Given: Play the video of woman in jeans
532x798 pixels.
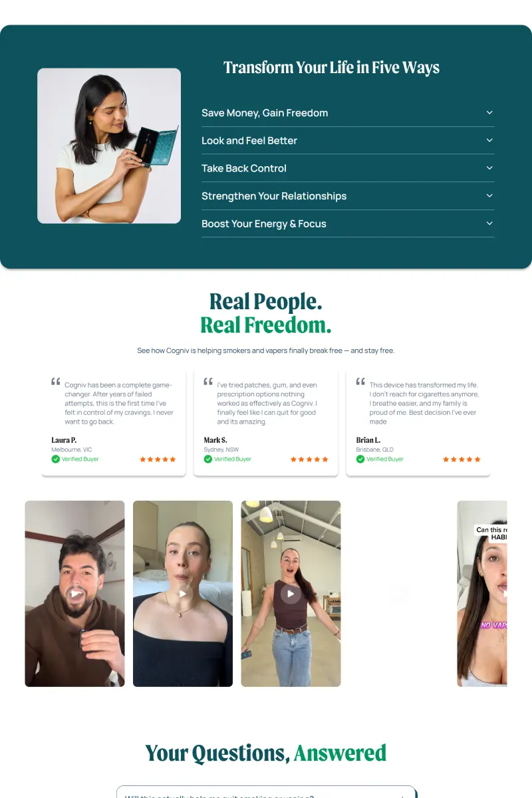Looking at the screenshot, I should 291,593.
